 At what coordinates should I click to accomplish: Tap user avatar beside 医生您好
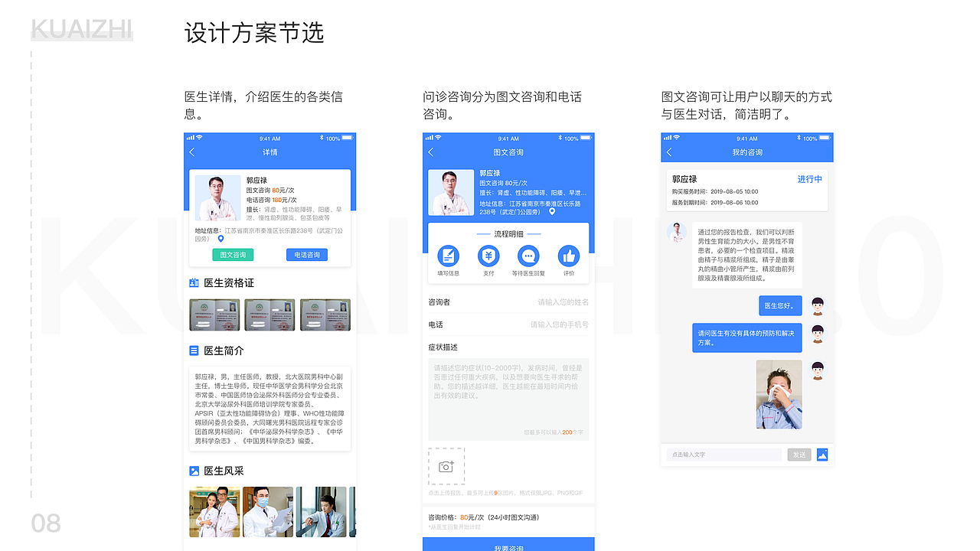pyautogui.click(x=818, y=305)
